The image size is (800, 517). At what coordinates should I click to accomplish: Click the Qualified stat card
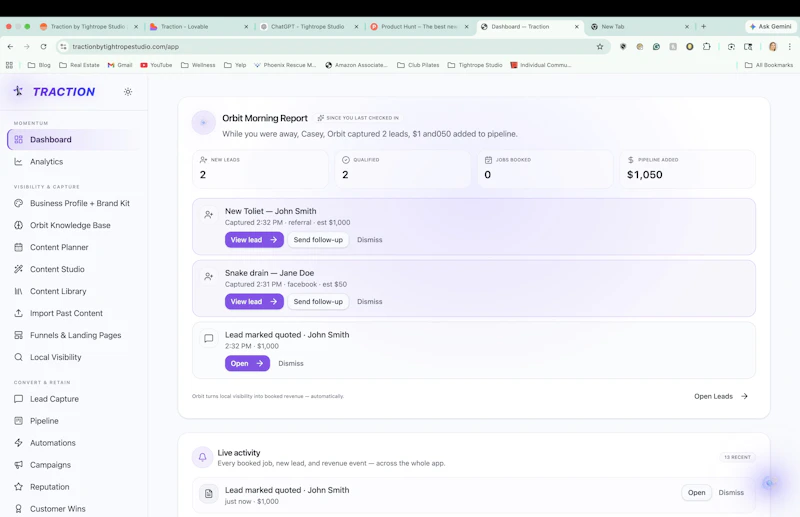(x=403, y=169)
